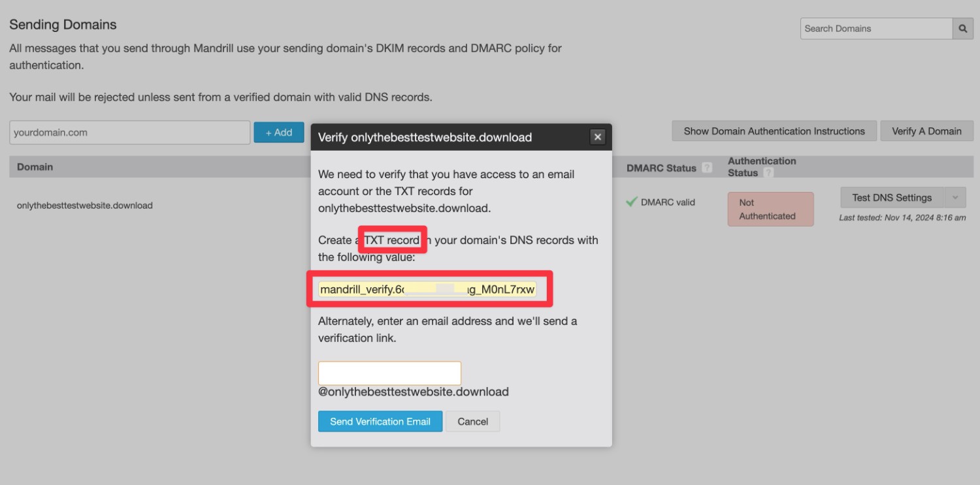Click the Sending Domains heading

coord(63,25)
